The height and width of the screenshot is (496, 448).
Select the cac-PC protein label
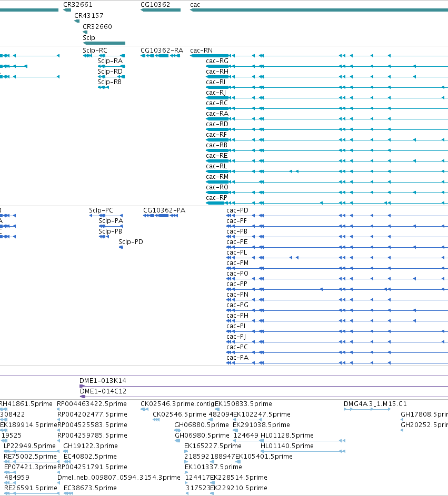237,347
